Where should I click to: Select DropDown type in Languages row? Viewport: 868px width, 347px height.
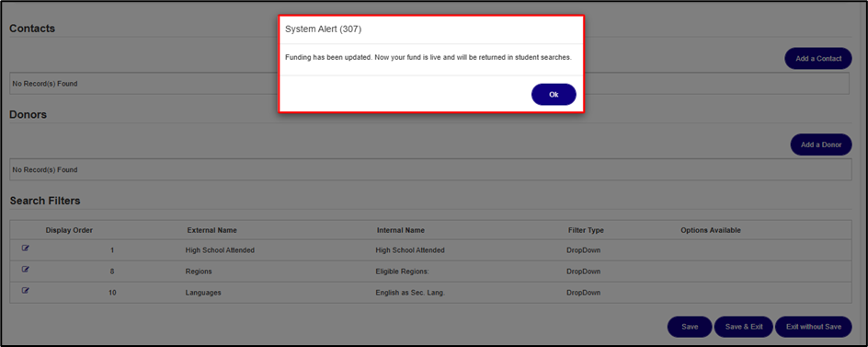click(584, 293)
